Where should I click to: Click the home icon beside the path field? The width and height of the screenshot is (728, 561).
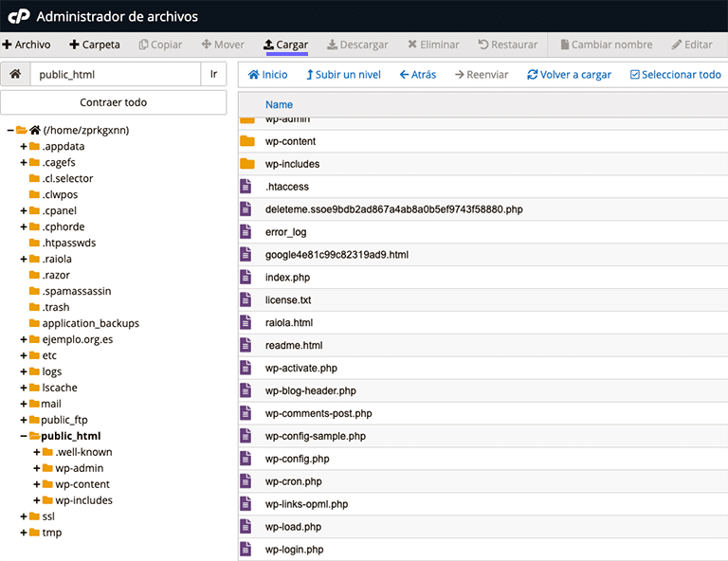[x=15, y=74]
